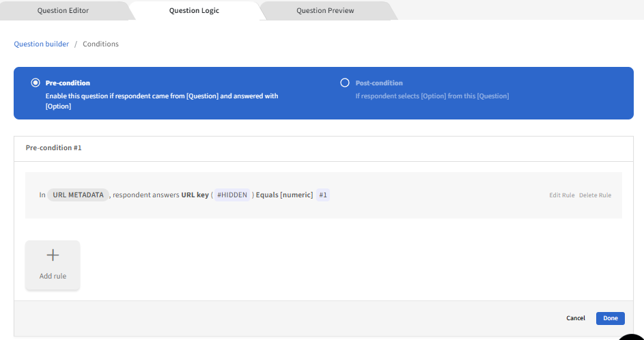Click the Add rule label
The height and width of the screenshot is (340, 644).
(x=53, y=277)
